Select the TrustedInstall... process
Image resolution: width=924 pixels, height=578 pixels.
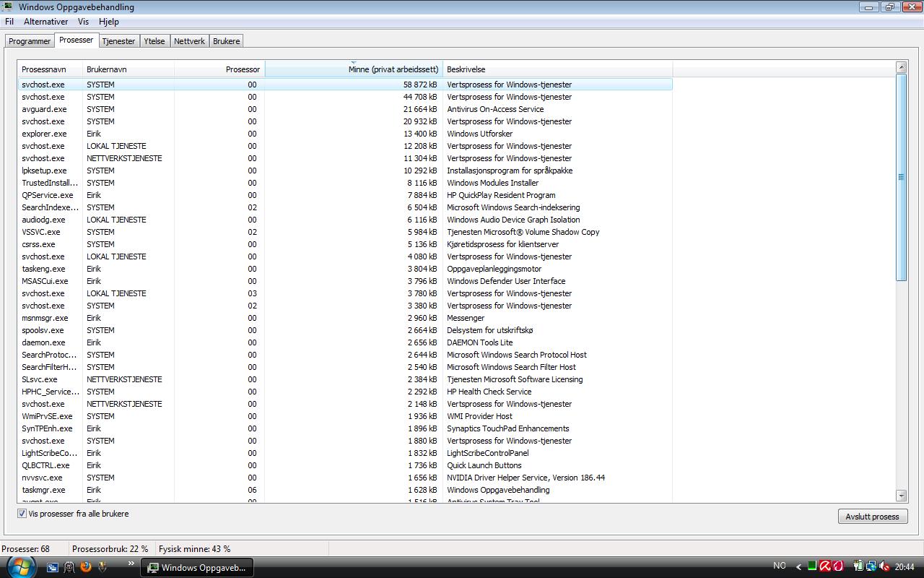point(345,183)
